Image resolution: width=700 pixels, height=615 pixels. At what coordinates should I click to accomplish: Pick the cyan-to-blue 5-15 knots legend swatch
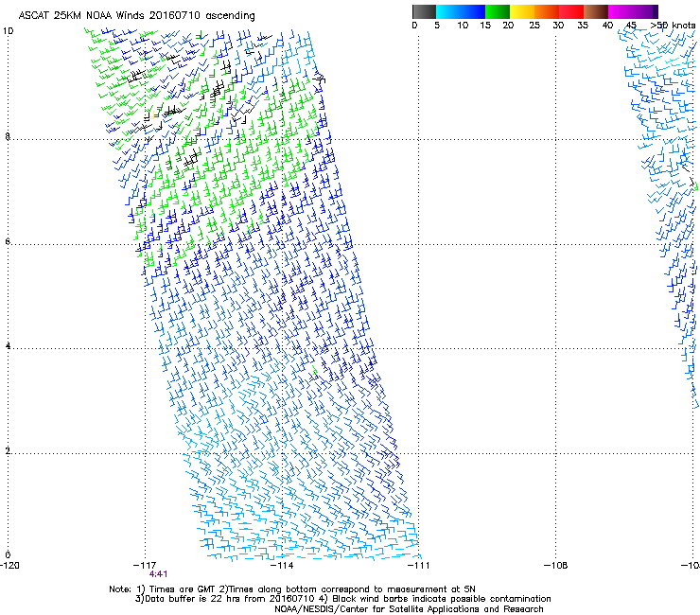click(461, 11)
